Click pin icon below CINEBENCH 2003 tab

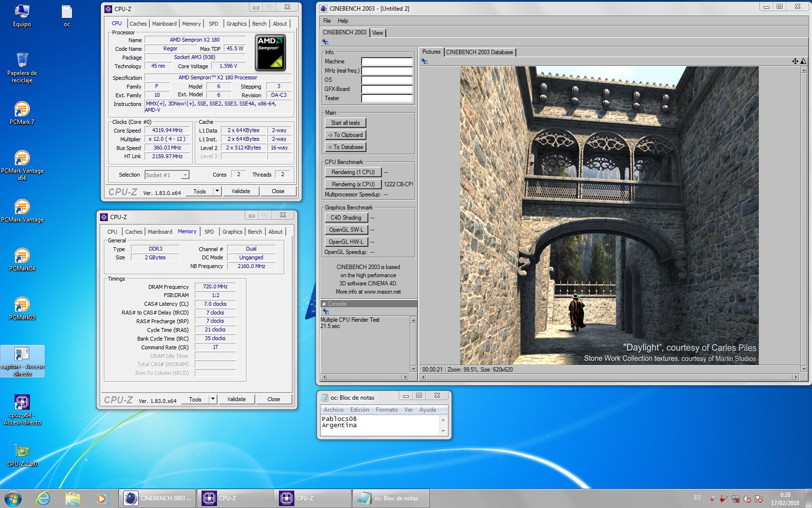pos(325,42)
